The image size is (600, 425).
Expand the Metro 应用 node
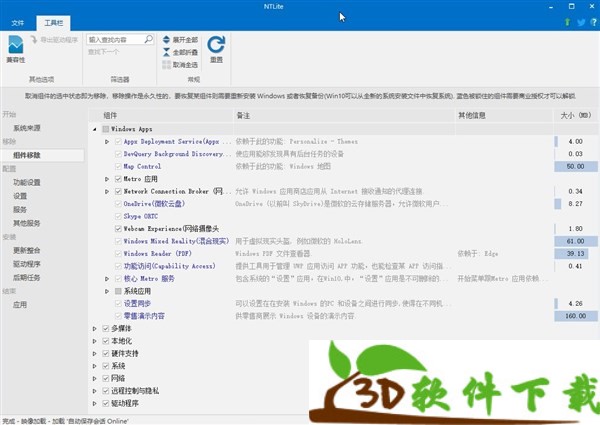click(x=107, y=179)
